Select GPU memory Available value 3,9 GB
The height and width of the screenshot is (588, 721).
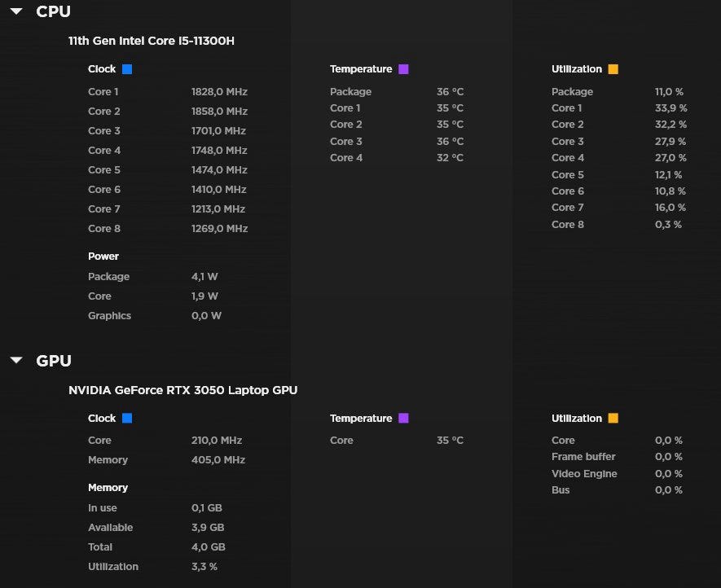(x=208, y=527)
